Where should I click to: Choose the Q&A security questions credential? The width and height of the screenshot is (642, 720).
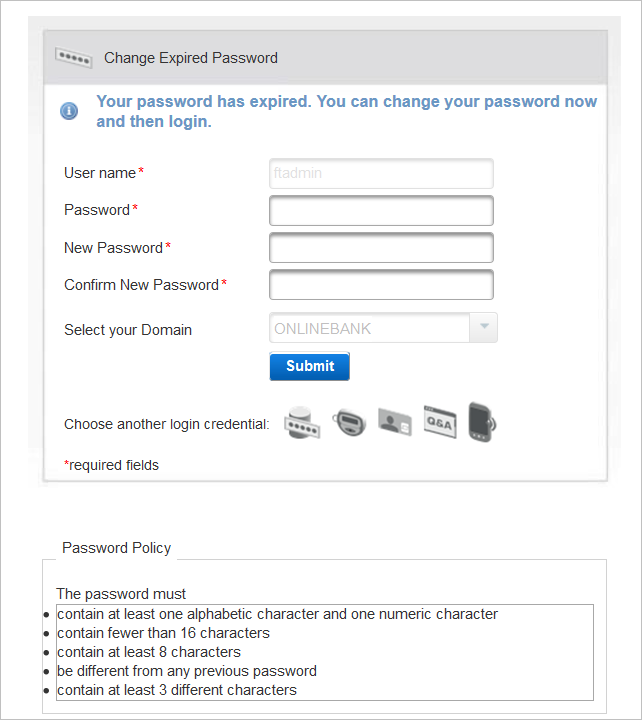(439, 423)
